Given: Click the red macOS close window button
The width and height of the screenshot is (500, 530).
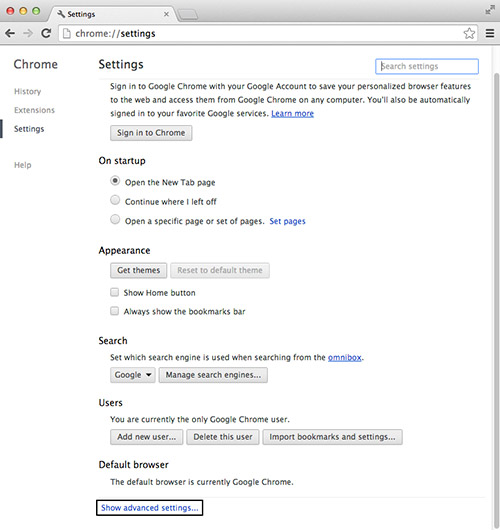Looking at the screenshot, I should tap(10, 11).
